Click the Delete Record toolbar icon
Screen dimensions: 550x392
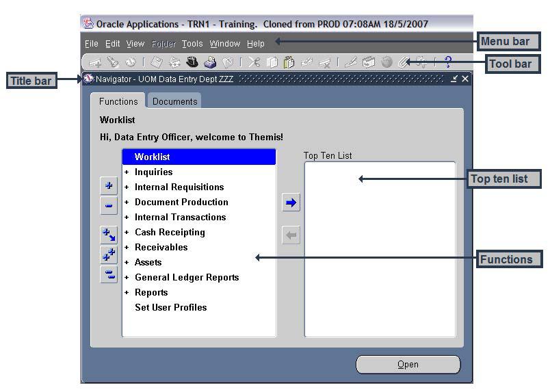(324, 62)
